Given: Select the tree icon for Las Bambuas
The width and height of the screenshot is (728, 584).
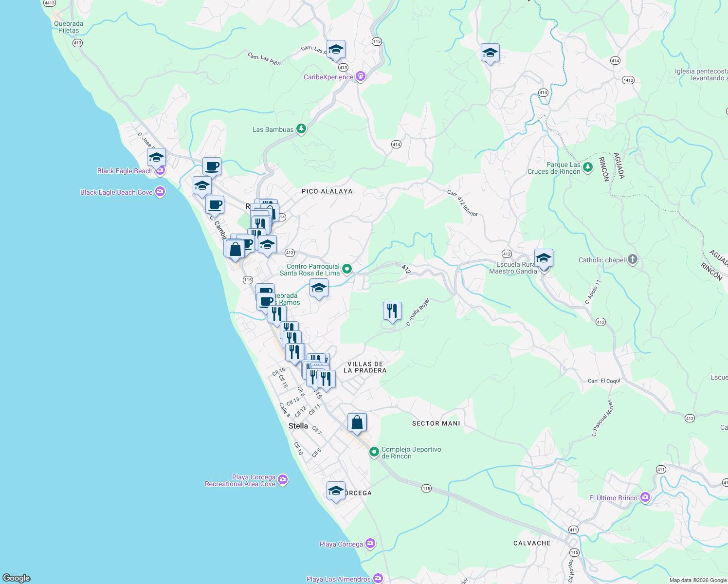Looking at the screenshot, I should [x=301, y=128].
